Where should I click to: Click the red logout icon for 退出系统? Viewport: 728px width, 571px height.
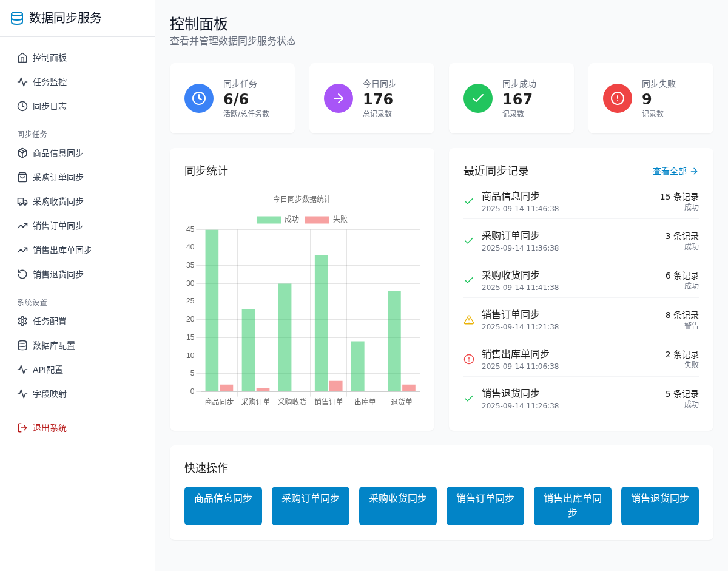click(x=22, y=428)
